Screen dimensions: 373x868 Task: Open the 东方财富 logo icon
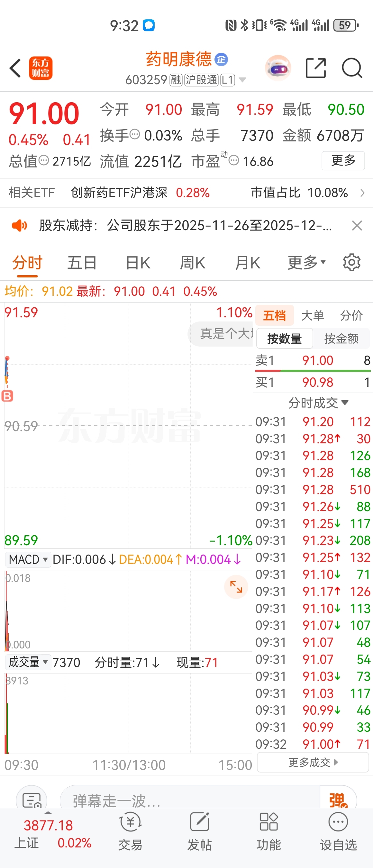(x=41, y=68)
